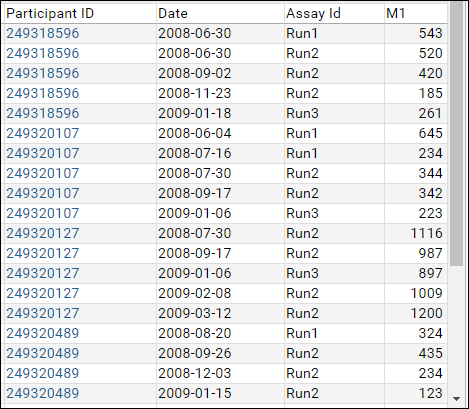This screenshot has height=409, width=469.
Task: Open participant 249318596 link in Run1 row
Action: [x=43, y=33]
